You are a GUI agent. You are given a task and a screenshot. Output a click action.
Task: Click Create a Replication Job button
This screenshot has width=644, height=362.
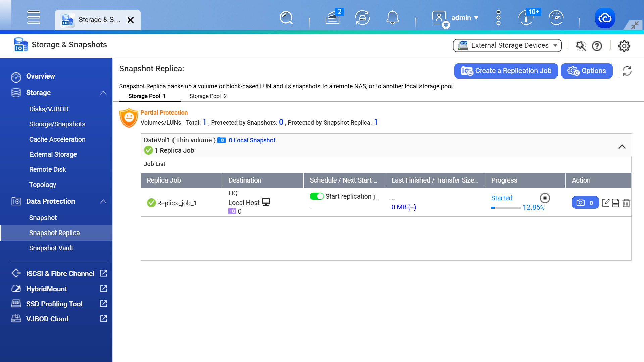(x=506, y=71)
